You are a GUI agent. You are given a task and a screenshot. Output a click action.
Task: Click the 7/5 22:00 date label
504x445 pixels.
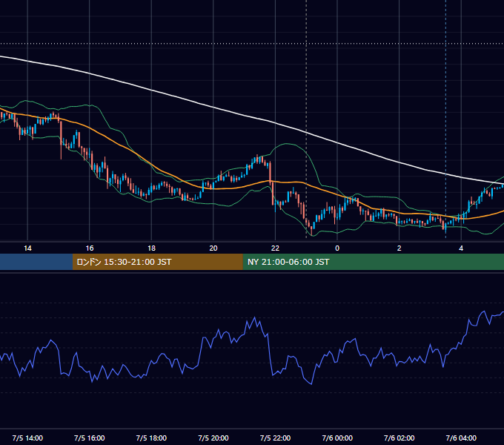point(275,438)
